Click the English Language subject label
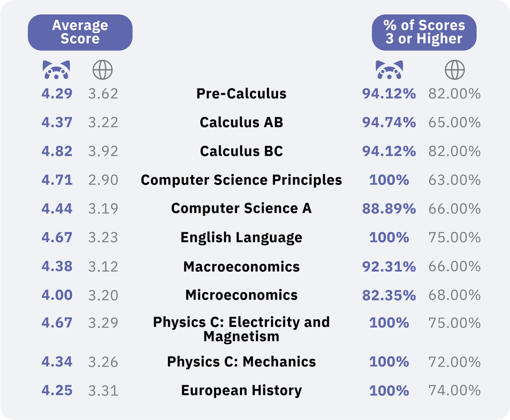510x420 pixels. coord(242,237)
